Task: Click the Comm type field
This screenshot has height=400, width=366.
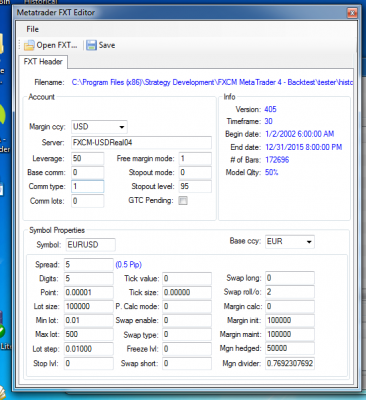Action: (88, 186)
